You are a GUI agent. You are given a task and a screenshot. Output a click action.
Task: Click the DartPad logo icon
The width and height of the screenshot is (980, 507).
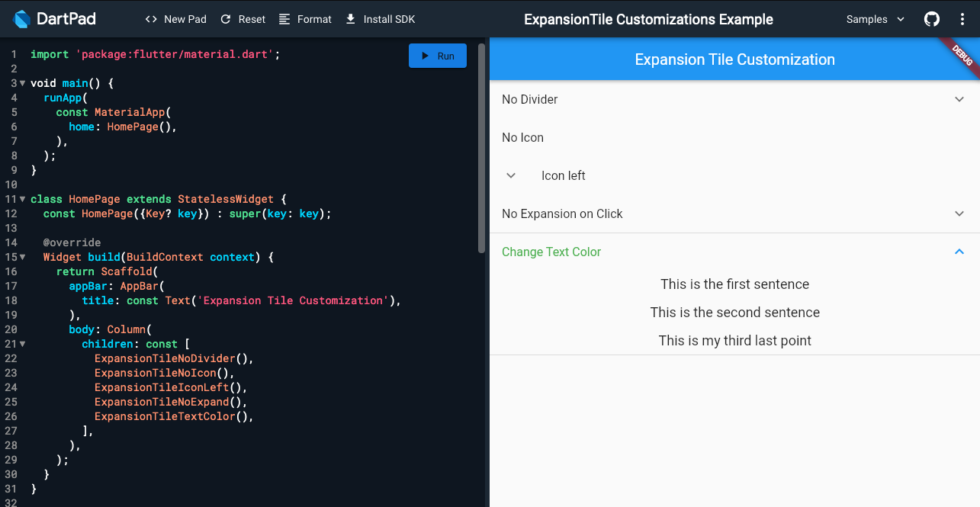click(23, 18)
